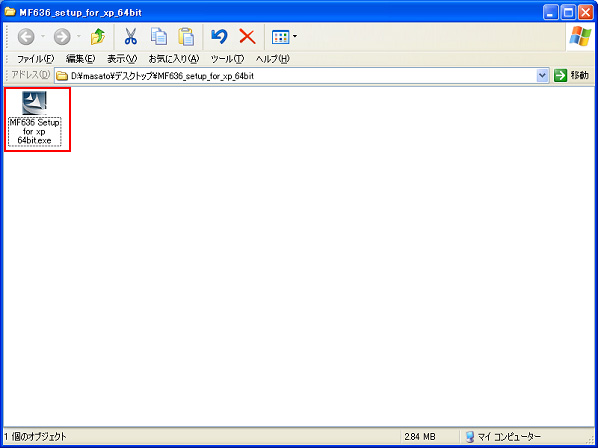
Task: Click the 移動 go button
Action: coord(571,75)
